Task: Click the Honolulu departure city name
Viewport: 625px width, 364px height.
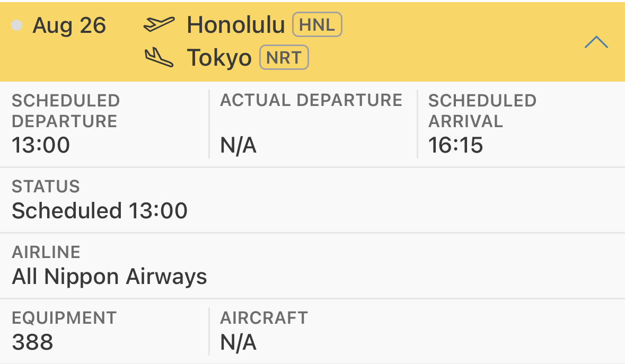Action: (236, 25)
